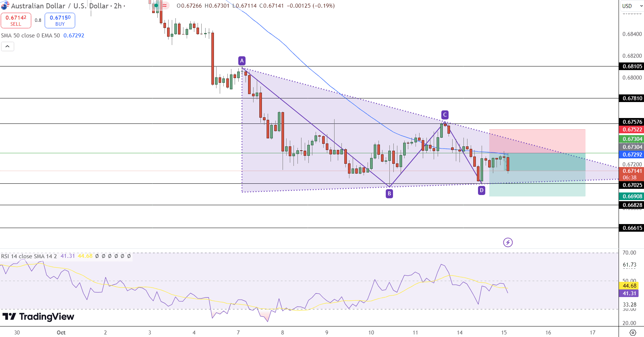
Task: Open chart settings gear icon
Action: click(633, 332)
